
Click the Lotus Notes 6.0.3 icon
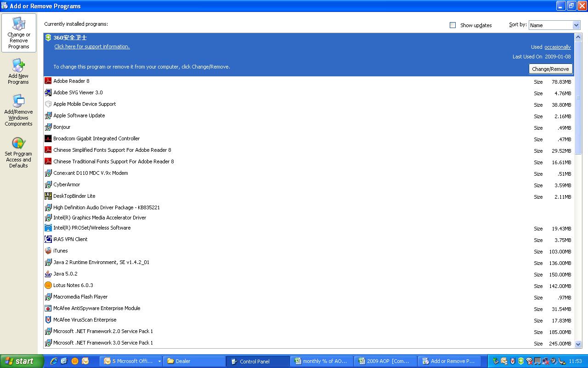click(x=48, y=285)
